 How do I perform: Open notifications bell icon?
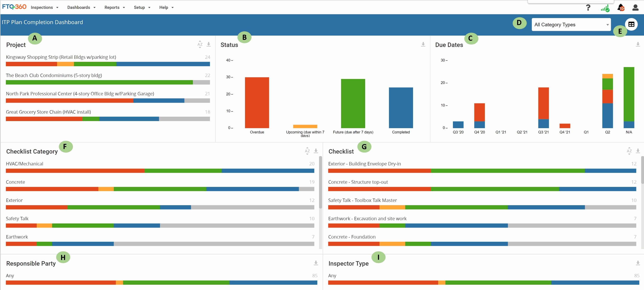coord(621,8)
